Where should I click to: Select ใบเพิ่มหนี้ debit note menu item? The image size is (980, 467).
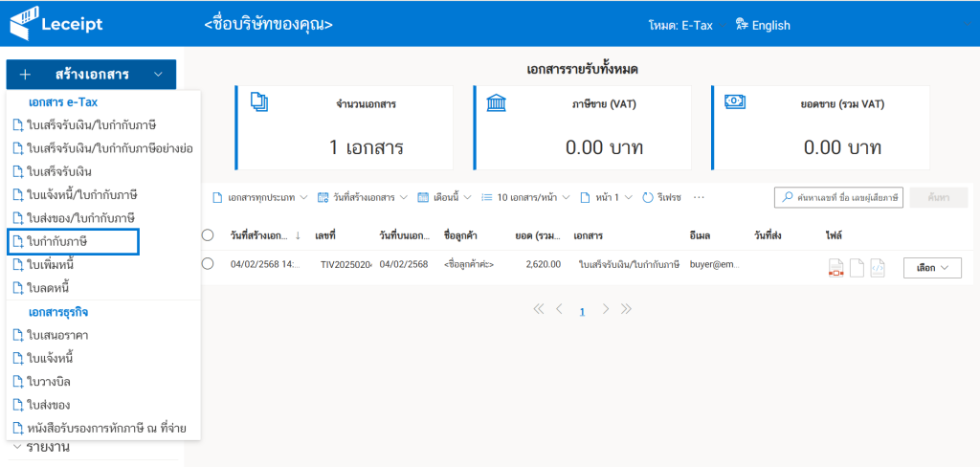tap(103, 264)
